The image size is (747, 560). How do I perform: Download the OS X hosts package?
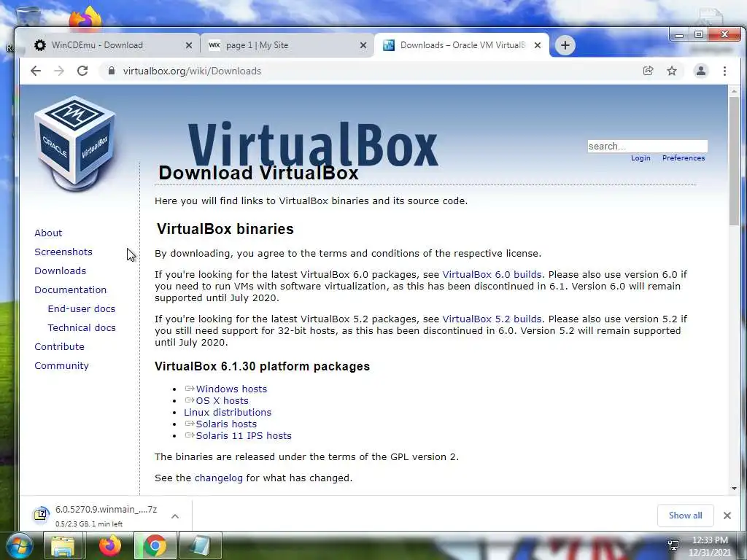click(x=222, y=401)
